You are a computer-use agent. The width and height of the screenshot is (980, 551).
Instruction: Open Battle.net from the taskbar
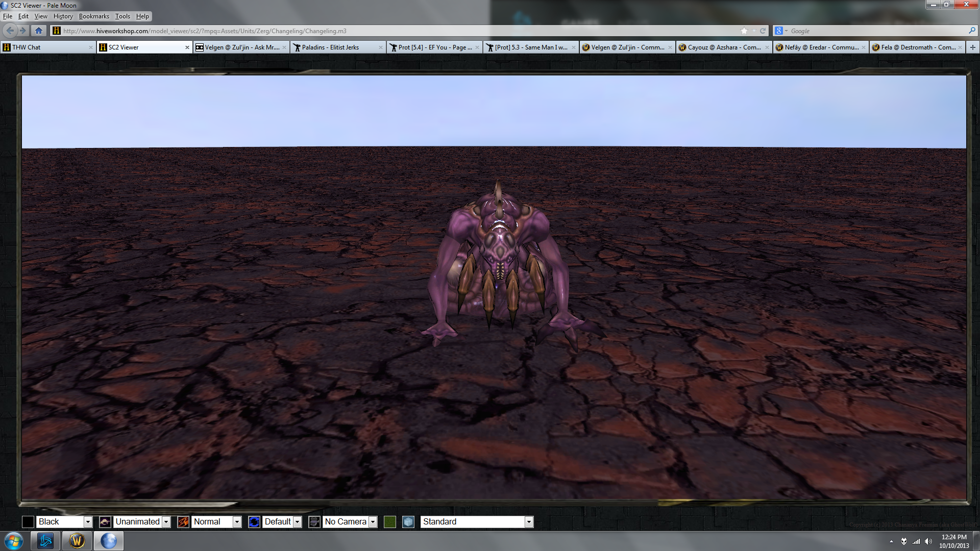tap(46, 541)
